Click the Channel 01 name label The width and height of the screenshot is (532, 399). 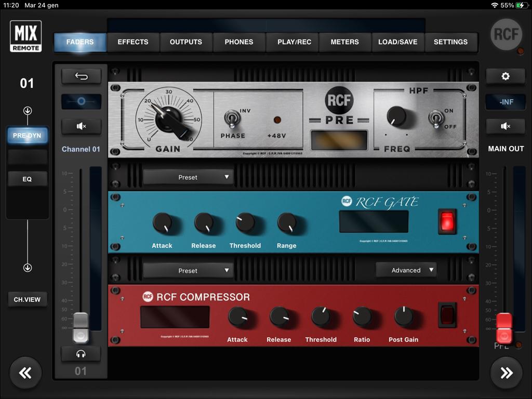coord(81,149)
